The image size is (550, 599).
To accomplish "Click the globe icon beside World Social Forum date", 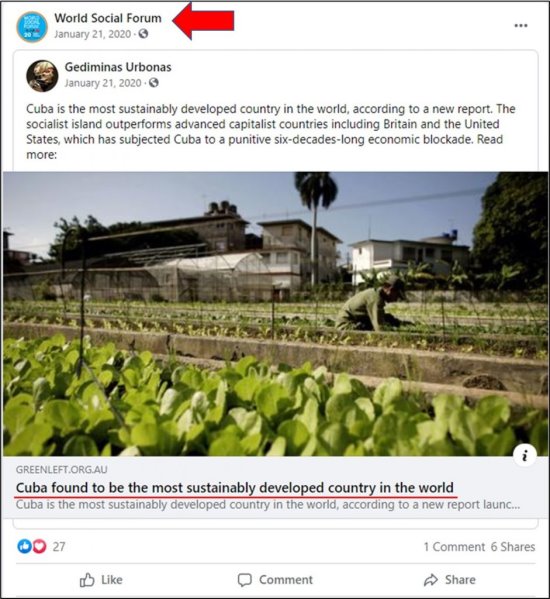I will pos(143,34).
